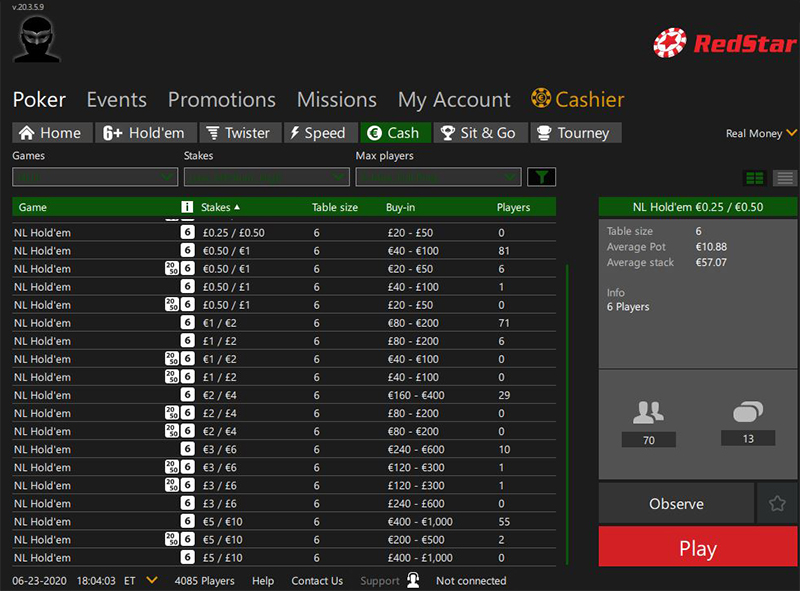The image size is (800, 591).
Task: Open the Sit & Go tab
Action: (481, 133)
